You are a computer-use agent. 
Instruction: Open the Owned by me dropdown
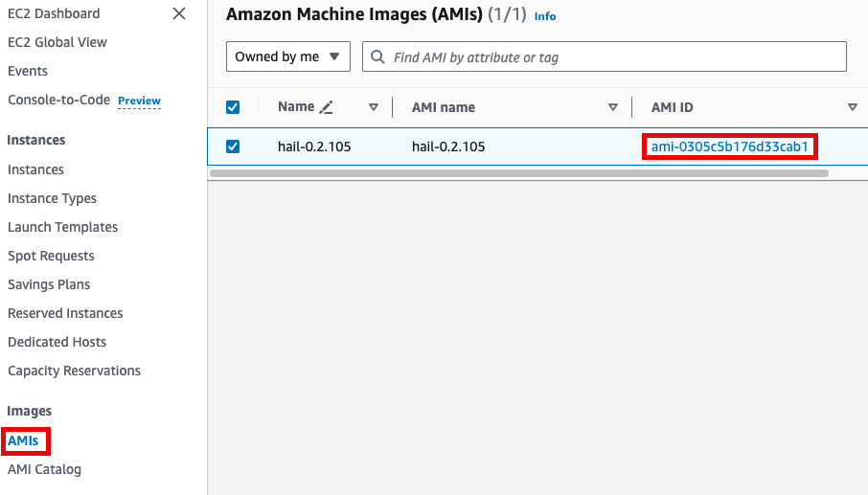pos(287,56)
